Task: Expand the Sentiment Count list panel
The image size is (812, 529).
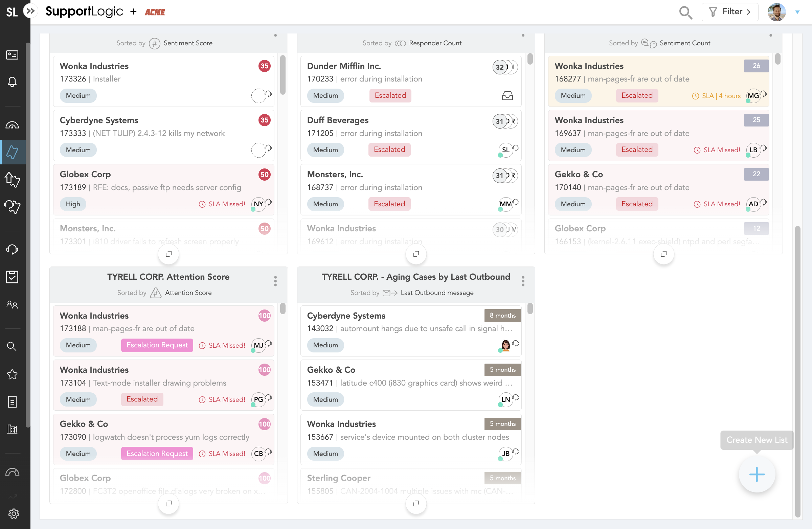Action: [x=663, y=254]
